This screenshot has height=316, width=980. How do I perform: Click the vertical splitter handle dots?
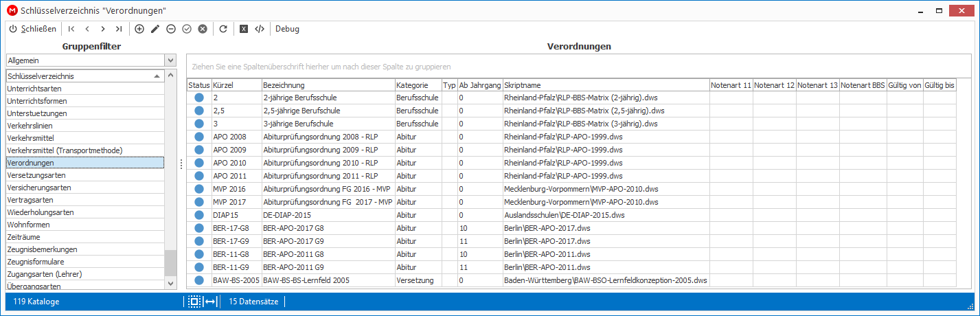point(181,163)
